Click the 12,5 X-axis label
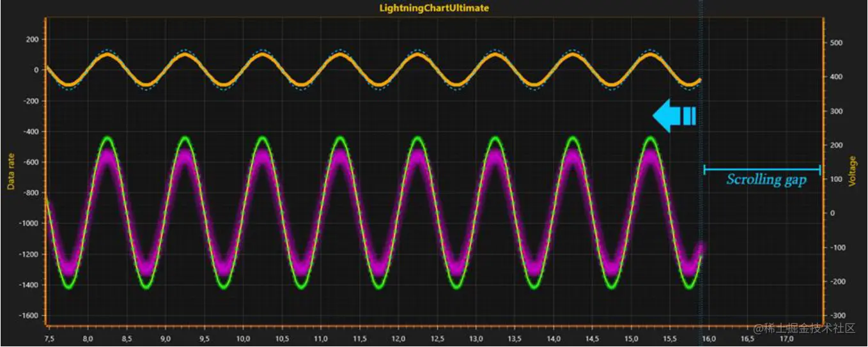This screenshot has height=347, width=868. tap(437, 338)
